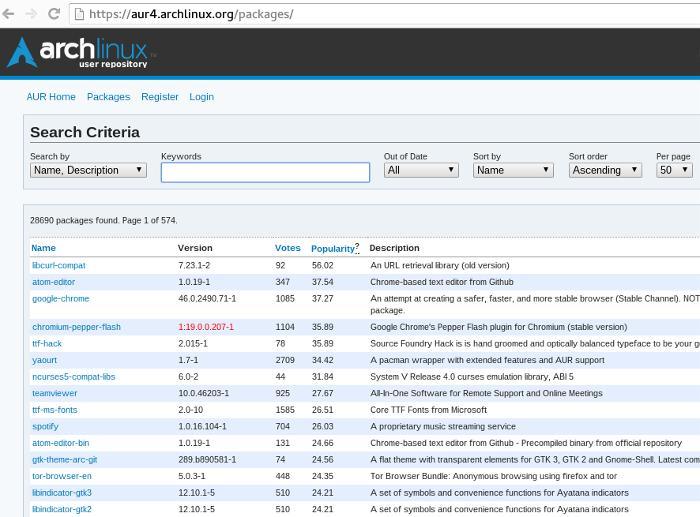
Task: Open the Packages menu link
Action: 108,96
